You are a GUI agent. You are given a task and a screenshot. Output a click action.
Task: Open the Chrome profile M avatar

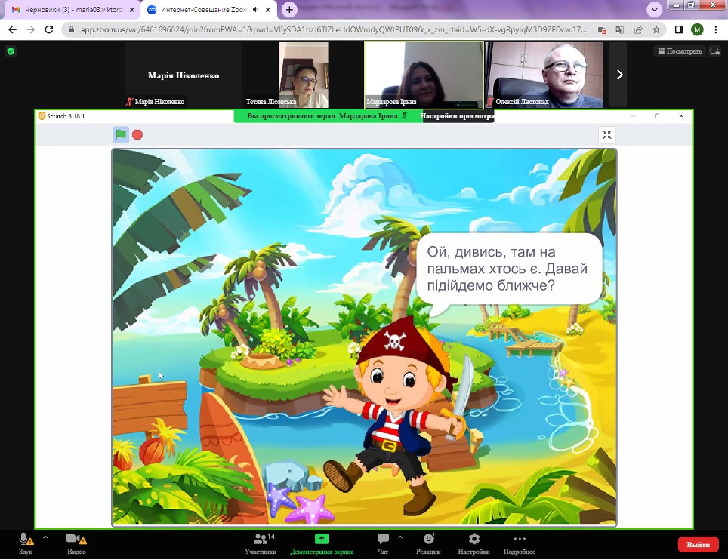(x=697, y=29)
